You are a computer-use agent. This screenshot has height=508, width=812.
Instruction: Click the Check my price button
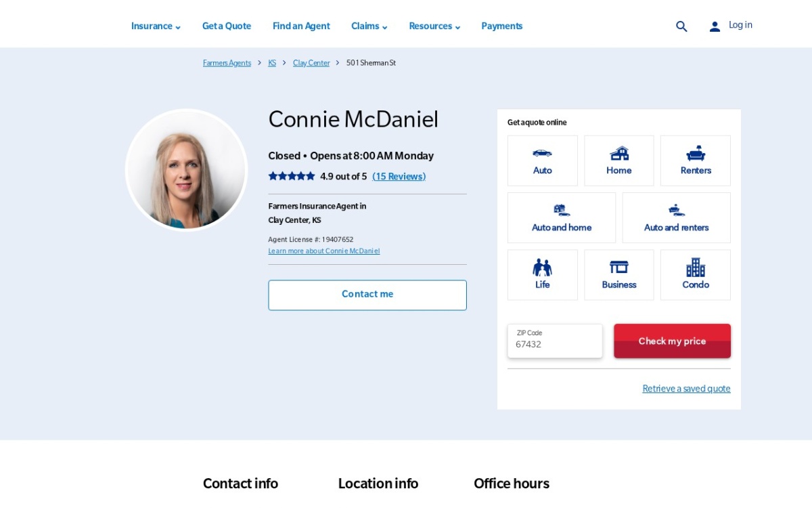672,341
